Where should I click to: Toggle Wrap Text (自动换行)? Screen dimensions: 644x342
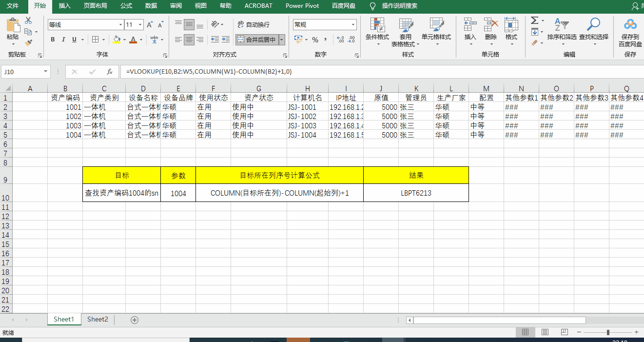pyautogui.click(x=254, y=24)
